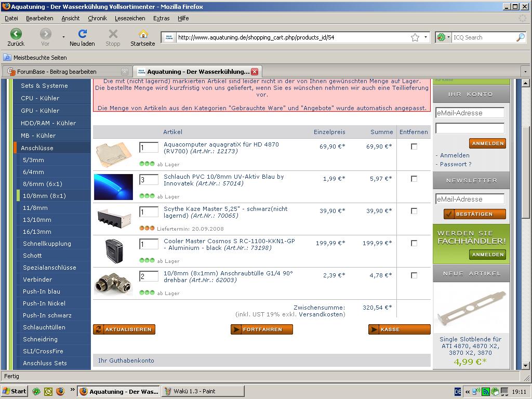The height and width of the screenshot is (399, 532).
Task: Click the ICQ Search input box
Action: (484, 37)
